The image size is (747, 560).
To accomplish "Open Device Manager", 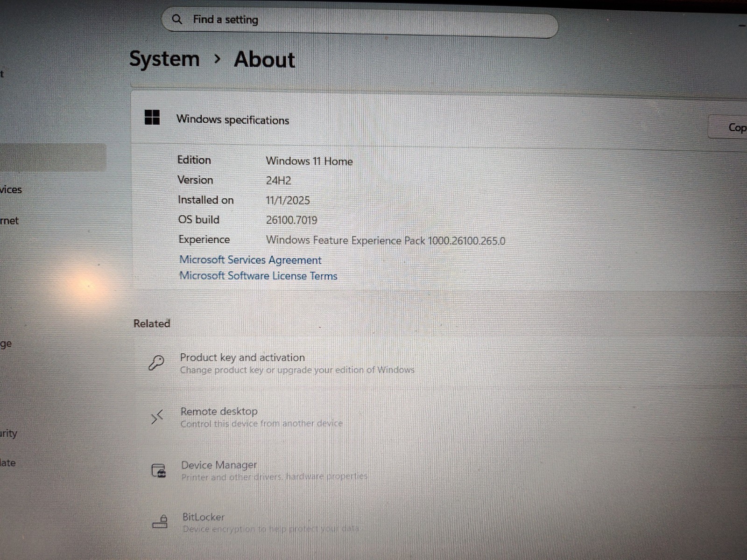I will (x=439, y=470).
